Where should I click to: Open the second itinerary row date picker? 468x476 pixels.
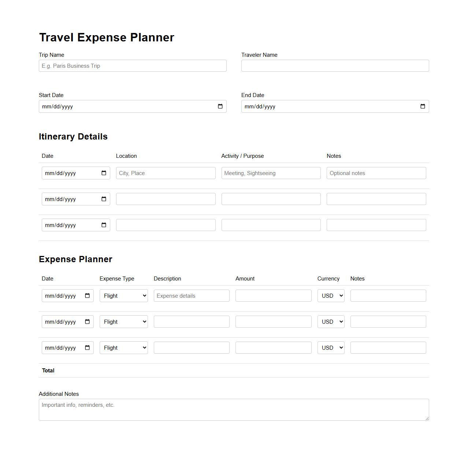coord(104,199)
